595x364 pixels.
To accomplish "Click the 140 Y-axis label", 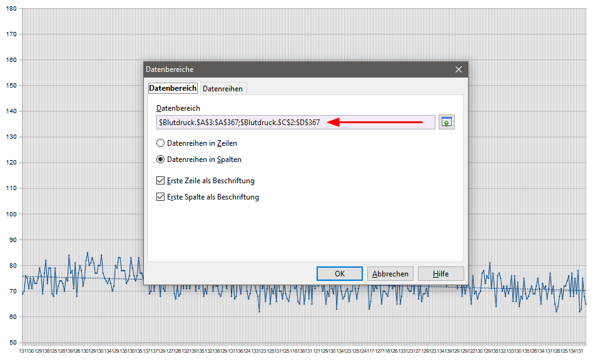I will 11,111.
